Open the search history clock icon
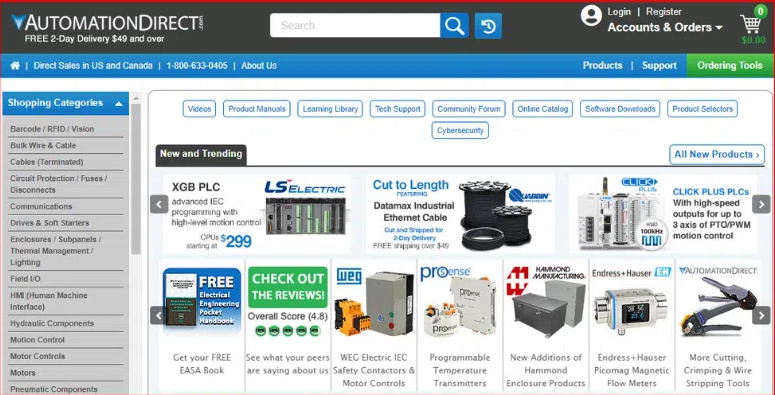The width and height of the screenshot is (775, 395). point(488,26)
